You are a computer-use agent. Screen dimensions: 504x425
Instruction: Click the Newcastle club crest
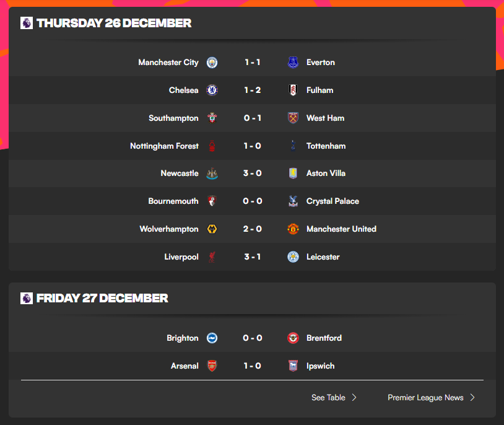(x=212, y=173)
